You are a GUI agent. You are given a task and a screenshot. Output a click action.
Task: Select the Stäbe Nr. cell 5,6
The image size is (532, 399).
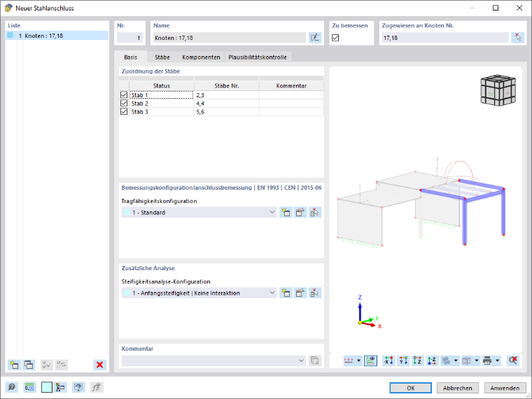coord(227,111)
